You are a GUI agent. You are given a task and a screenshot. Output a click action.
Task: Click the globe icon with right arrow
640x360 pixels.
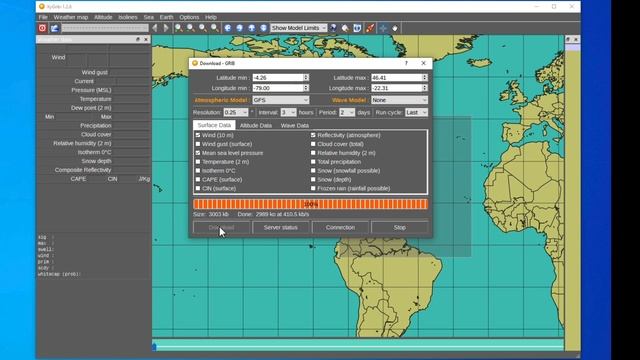click(x=240, y=28)
